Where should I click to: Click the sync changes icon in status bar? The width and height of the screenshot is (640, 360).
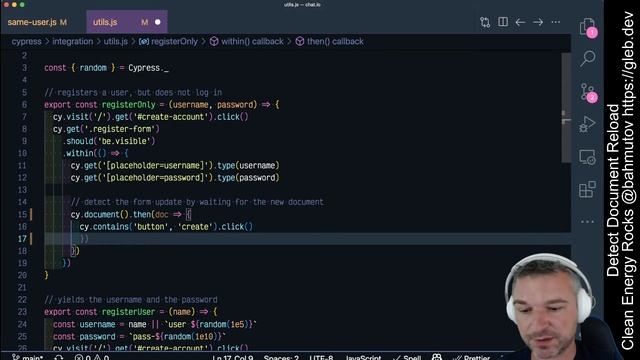coord(59,358)
